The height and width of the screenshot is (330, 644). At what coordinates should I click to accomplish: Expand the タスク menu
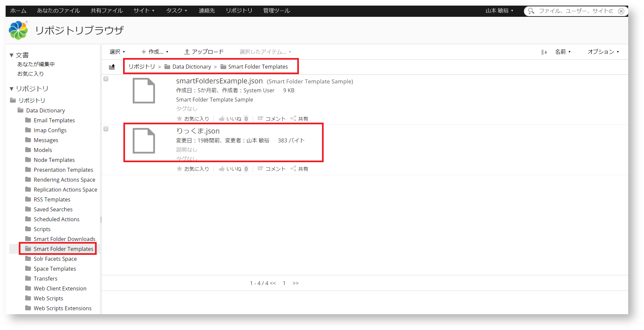click(x=177, y=11)
